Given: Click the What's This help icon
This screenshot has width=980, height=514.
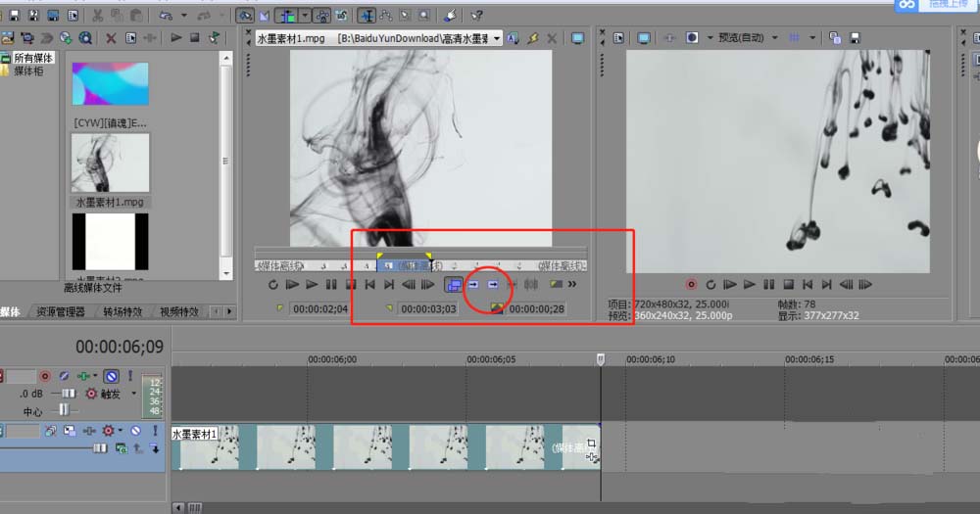Looking at the screenshot, I should coord(476,15).
